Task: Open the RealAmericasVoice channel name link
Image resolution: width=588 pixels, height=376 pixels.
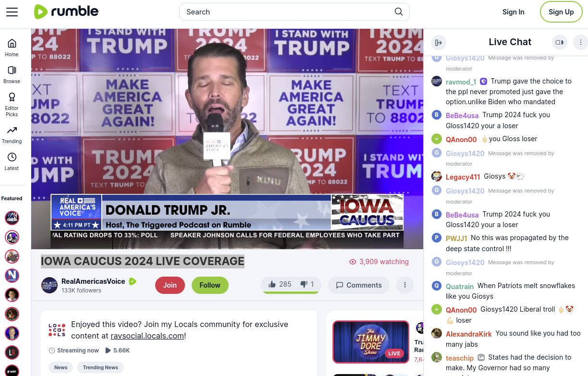Action: (93, 281)
